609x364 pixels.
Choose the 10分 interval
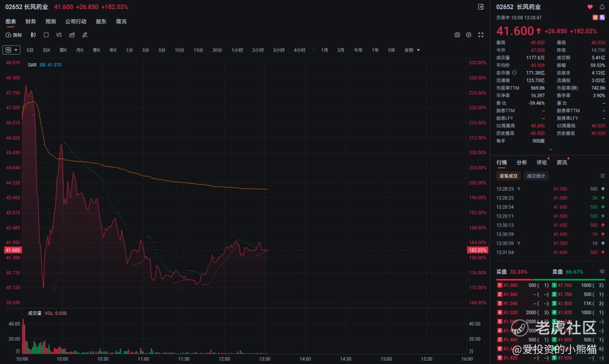tap(179, 50)
